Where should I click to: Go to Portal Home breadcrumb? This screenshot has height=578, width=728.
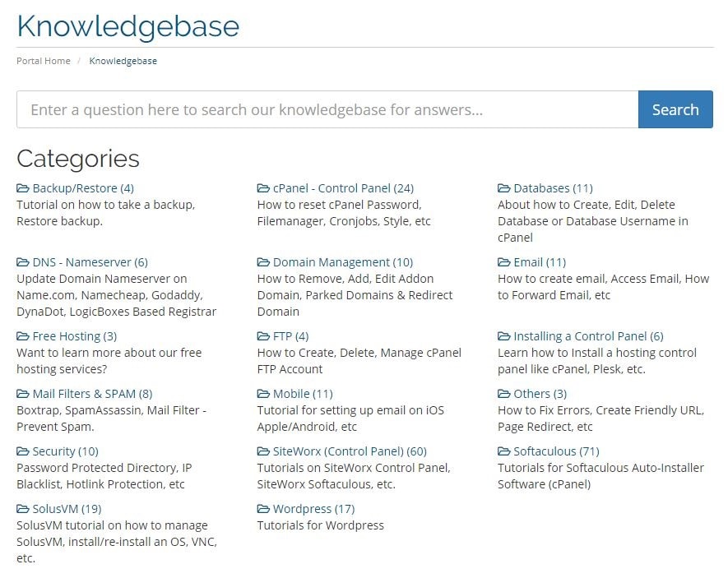pyautogui.click(x=44, y=61)
